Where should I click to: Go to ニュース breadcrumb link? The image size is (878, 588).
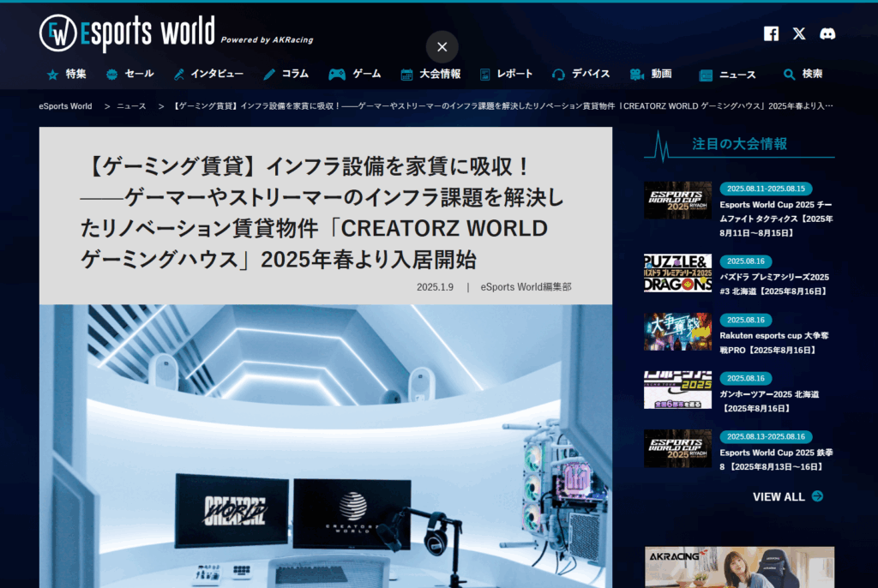[131, 106]
